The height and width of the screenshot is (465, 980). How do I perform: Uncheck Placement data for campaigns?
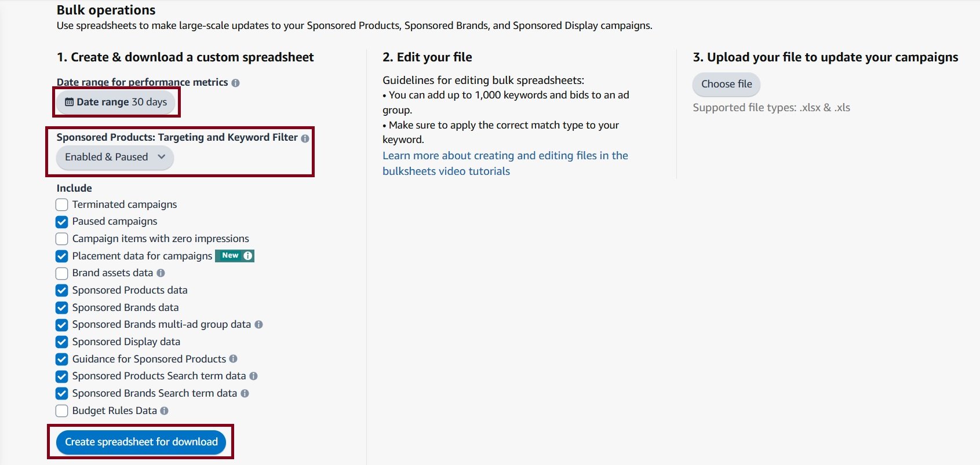(x=61, y=256)
